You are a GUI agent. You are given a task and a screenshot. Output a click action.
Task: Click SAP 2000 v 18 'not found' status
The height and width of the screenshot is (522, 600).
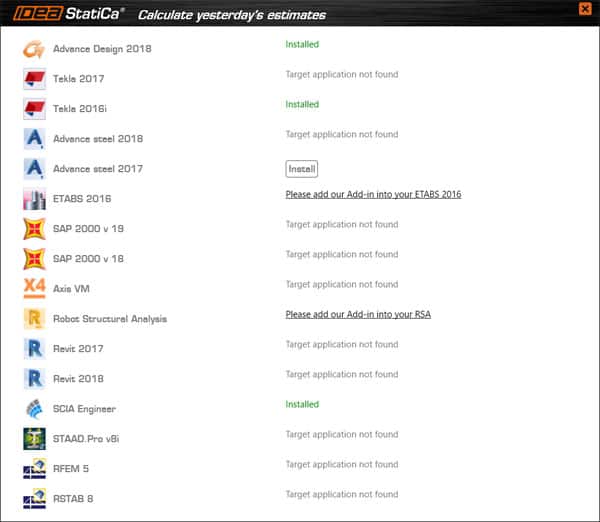342,254
